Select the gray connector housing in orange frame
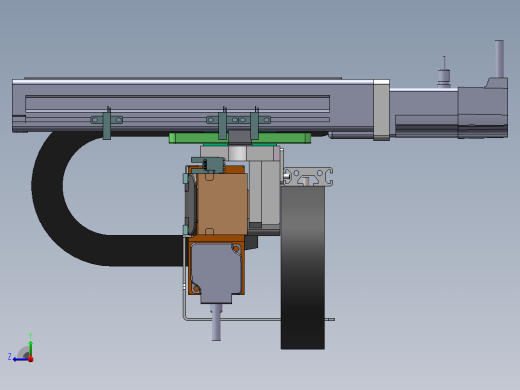Image resolution: width=520 pixels, height=390 pixels. [x=217, y=272]
